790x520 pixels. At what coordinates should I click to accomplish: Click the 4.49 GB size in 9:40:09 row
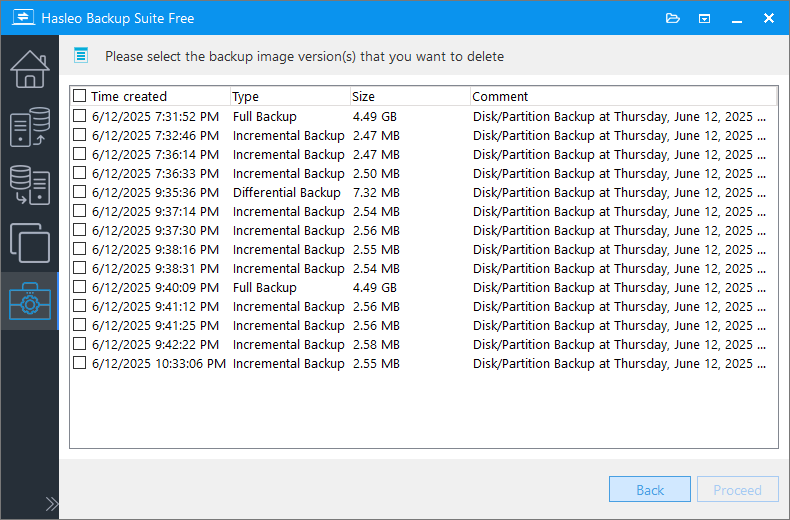(375, 288)
